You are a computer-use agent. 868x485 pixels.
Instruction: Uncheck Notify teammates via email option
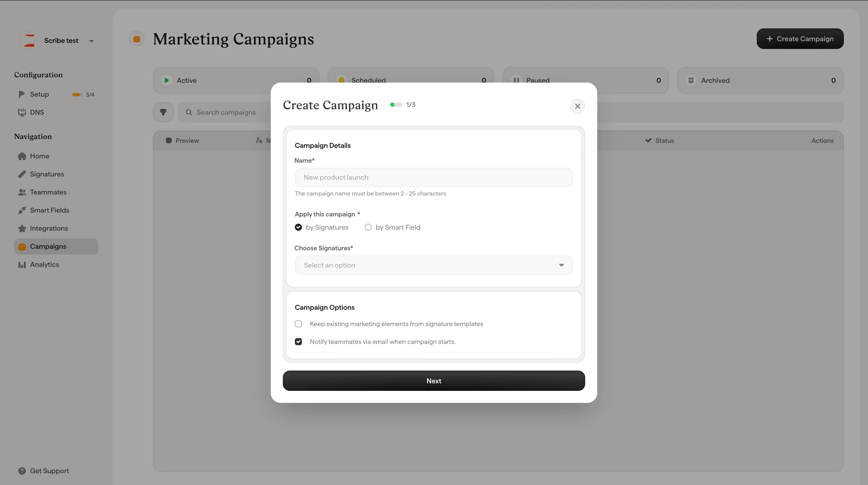[298, 342]
